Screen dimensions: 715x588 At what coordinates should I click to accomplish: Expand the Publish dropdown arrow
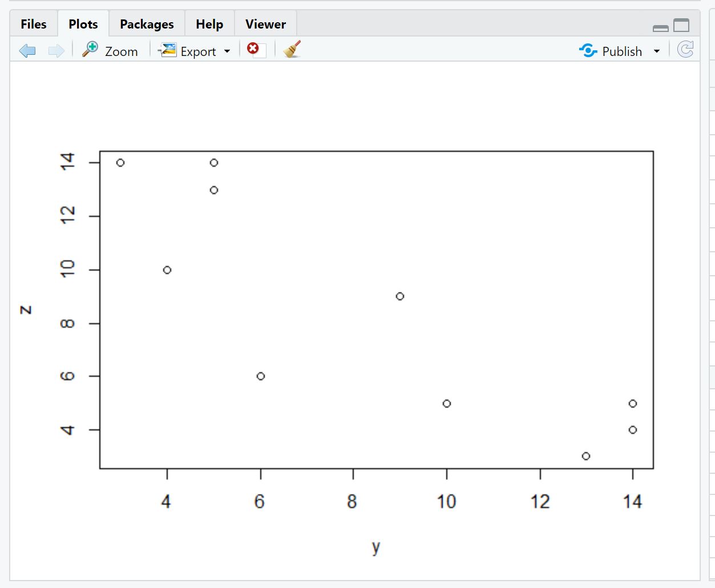pyautogui.click(x=656, y=51)
